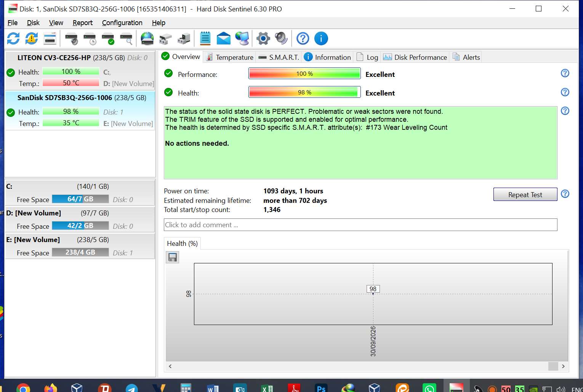Click the blue question mark toolbar icon
The height and width of the screenshot is (392, 583).
303,38
